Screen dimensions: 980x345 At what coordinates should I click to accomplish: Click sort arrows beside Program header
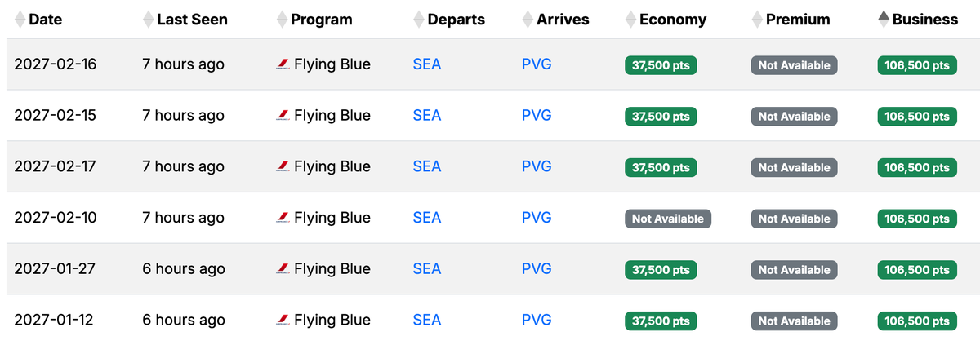282,20
